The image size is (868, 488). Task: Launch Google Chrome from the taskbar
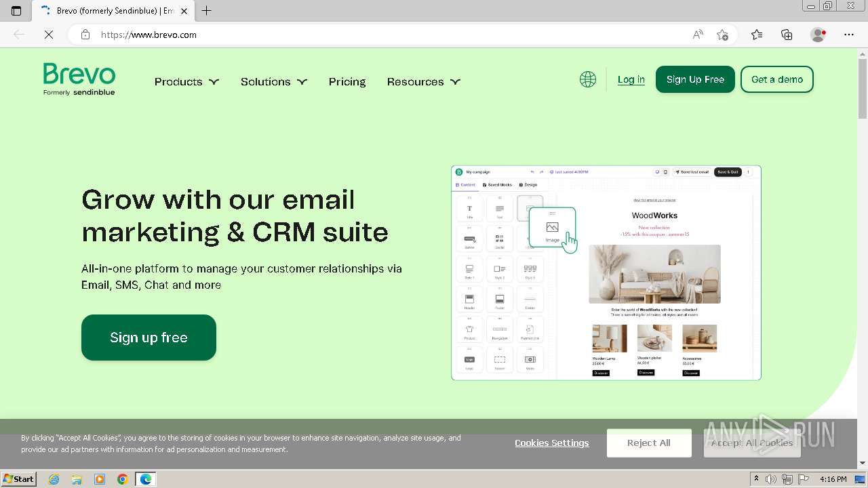[123, 479]
